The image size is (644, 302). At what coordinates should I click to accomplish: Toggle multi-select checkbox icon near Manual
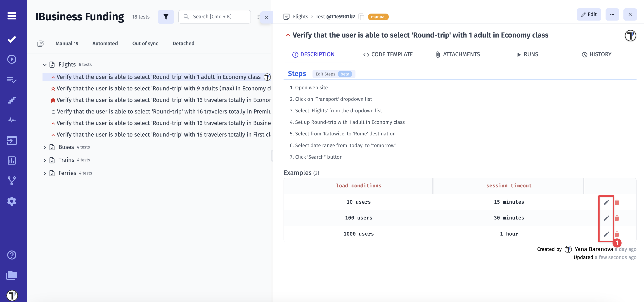(40, 43)
